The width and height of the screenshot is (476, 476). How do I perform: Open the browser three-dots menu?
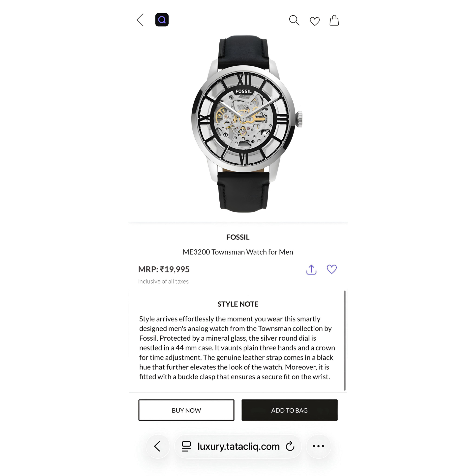click(x=318, y=446)
